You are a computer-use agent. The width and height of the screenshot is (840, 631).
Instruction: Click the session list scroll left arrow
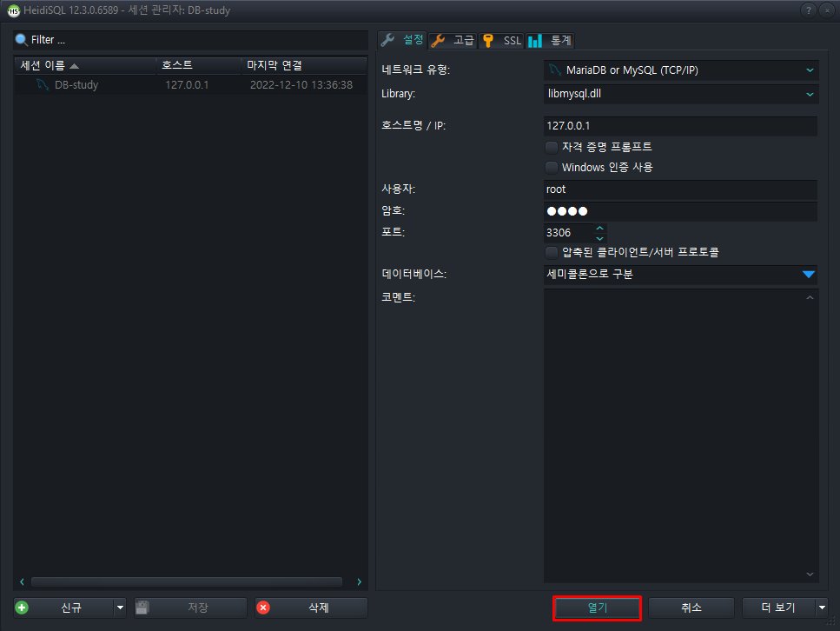point(22,581)
